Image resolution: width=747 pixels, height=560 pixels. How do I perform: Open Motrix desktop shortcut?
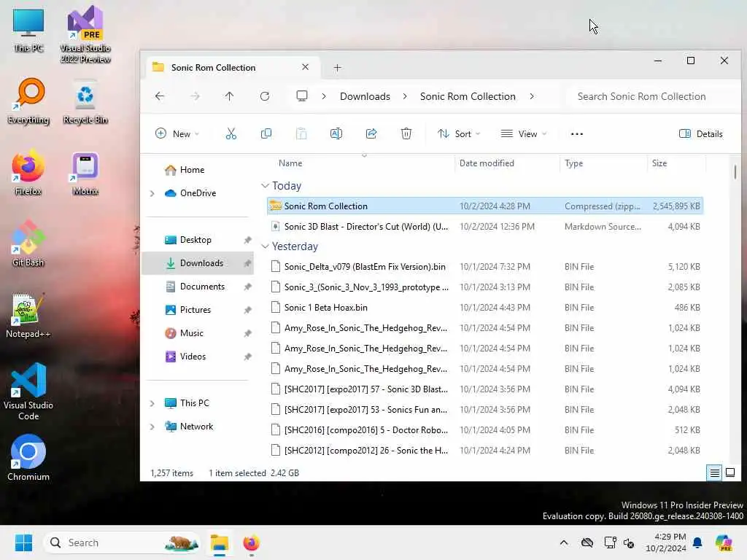tap(85, 173)
